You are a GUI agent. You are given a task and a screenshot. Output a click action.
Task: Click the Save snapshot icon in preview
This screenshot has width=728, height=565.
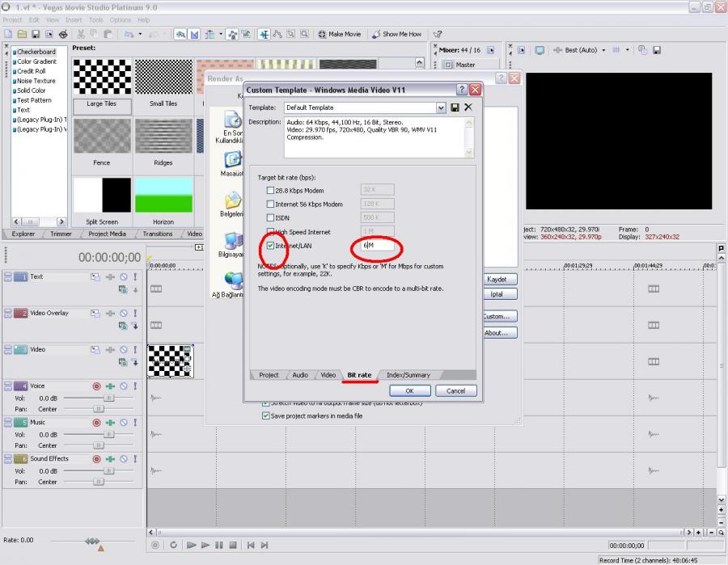tap(657, 50)
